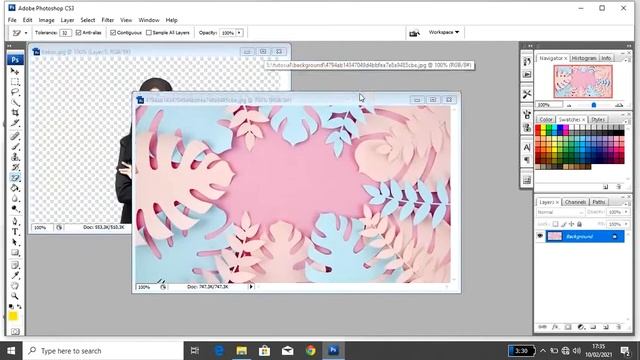Open the Paragraph panel icon
640x360 pixels.
[x=527, y=159]
